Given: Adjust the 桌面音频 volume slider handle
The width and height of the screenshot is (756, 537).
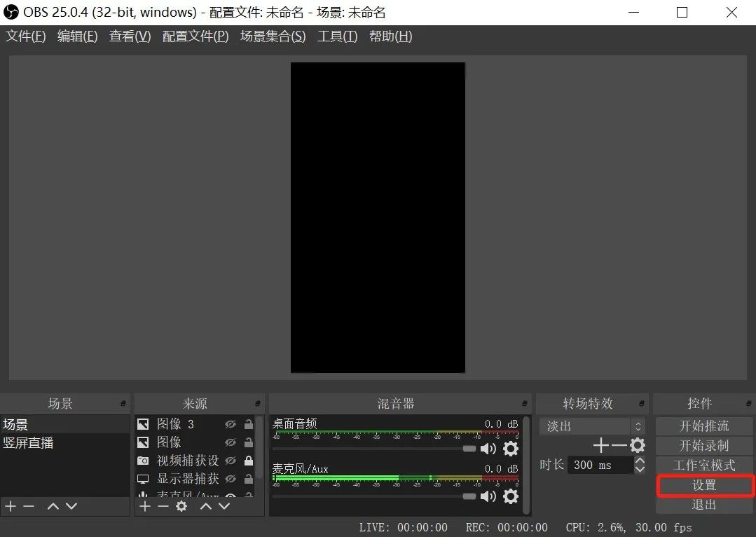Looking at the screenshot, I should [469, 449].
